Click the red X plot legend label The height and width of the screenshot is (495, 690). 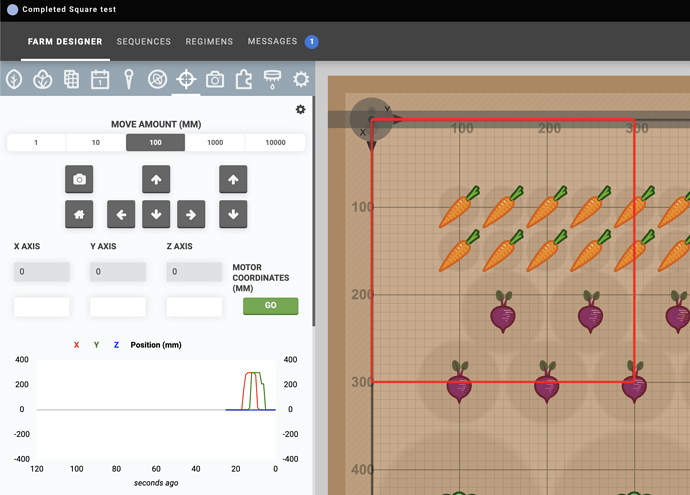coord(77,345)
